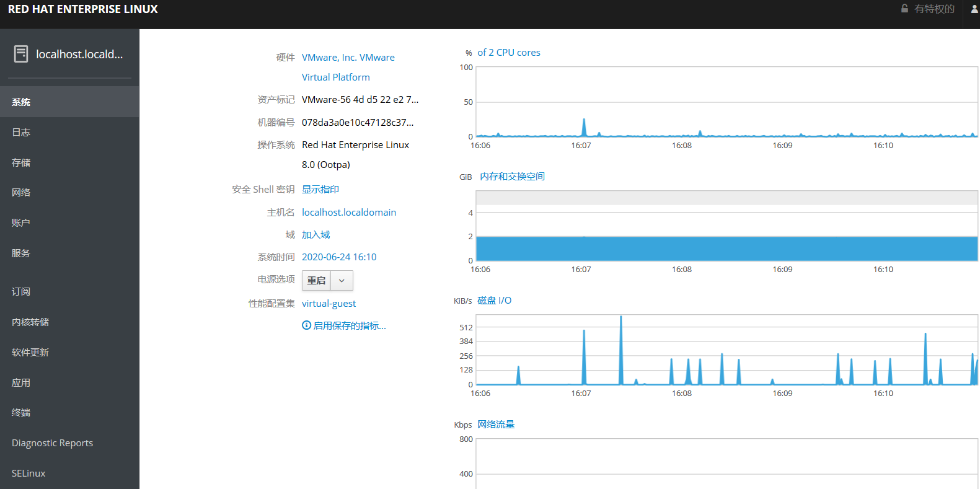Click the localhost.localdomain hostname link
Image resolution: width=980 pixels, height=489 pixels.
point(349,212)
